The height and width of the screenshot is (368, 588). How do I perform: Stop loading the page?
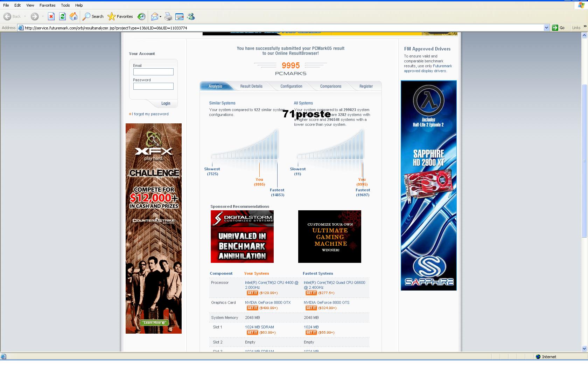(51, 16)
